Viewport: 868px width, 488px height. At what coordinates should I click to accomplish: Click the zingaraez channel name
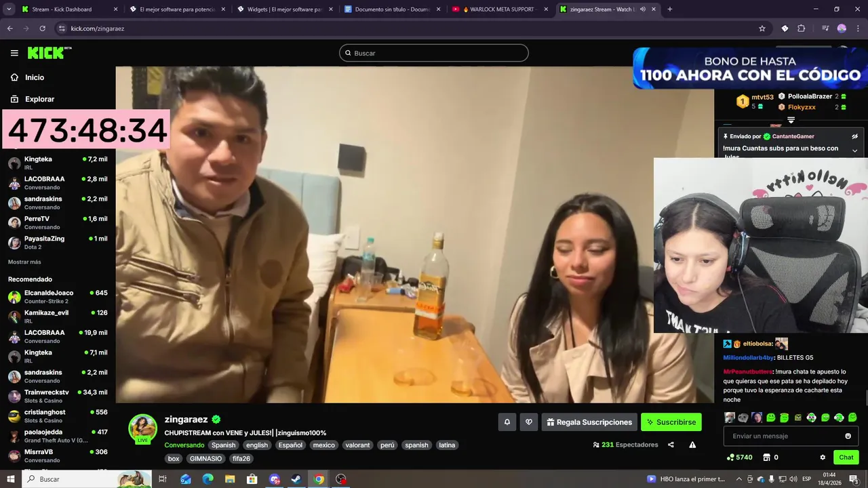186,420
